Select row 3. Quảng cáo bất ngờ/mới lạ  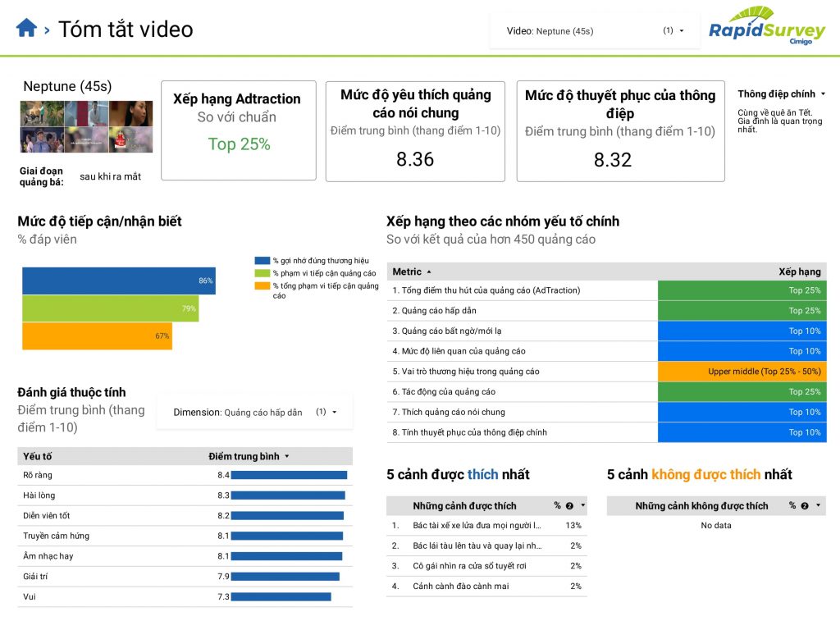[x=606, y=331]
